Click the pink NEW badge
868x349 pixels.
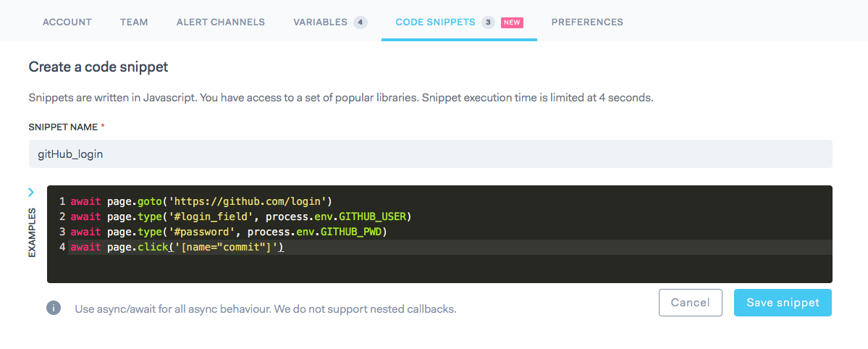coord(512,22)
